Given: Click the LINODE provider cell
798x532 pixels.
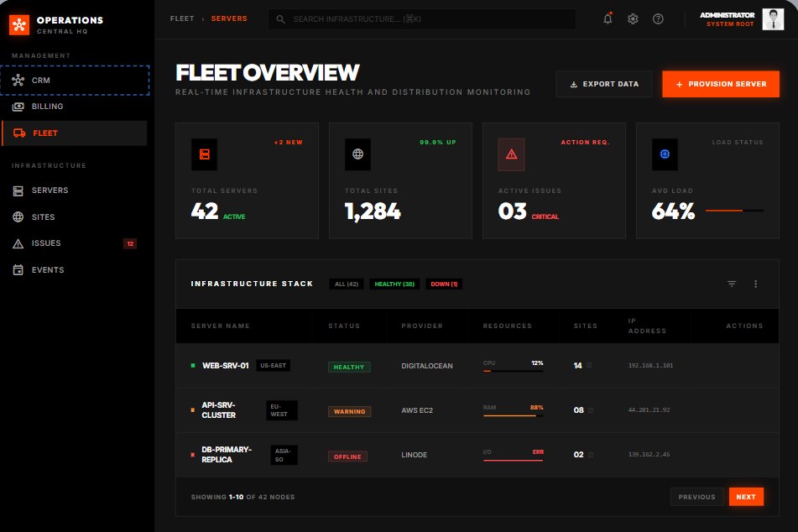Looking at the screenshot, I should [x=415, y=455].
